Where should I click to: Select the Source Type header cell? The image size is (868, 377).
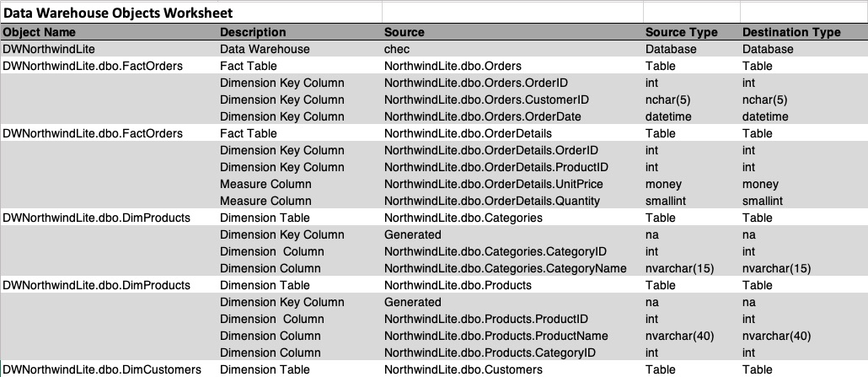click(x=681, y=32)
